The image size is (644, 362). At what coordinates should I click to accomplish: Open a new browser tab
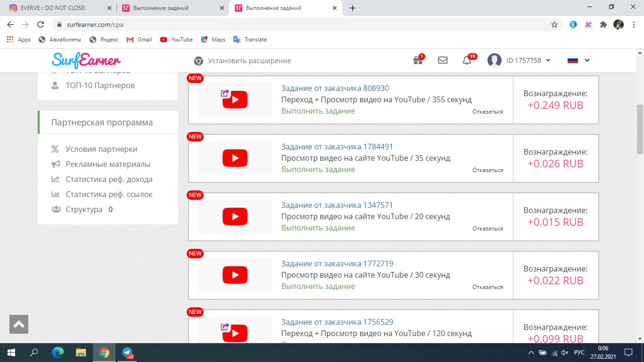(x=352, y=8)
